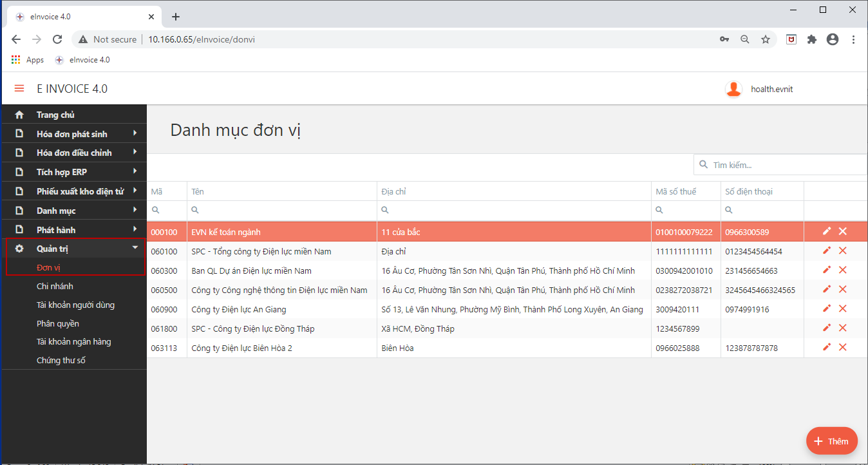Delete row 060100 with the X icon
This screenshot has height=465, width=868.
843,251
